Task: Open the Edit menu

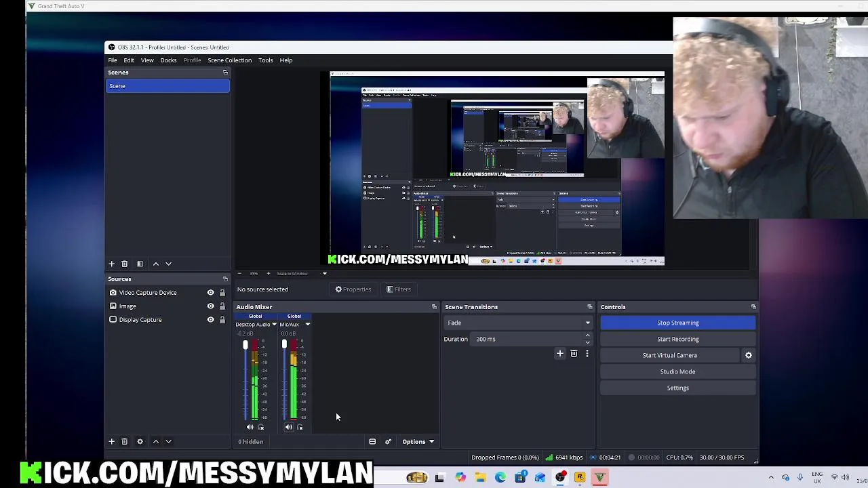Action: (x=129, y=60)
